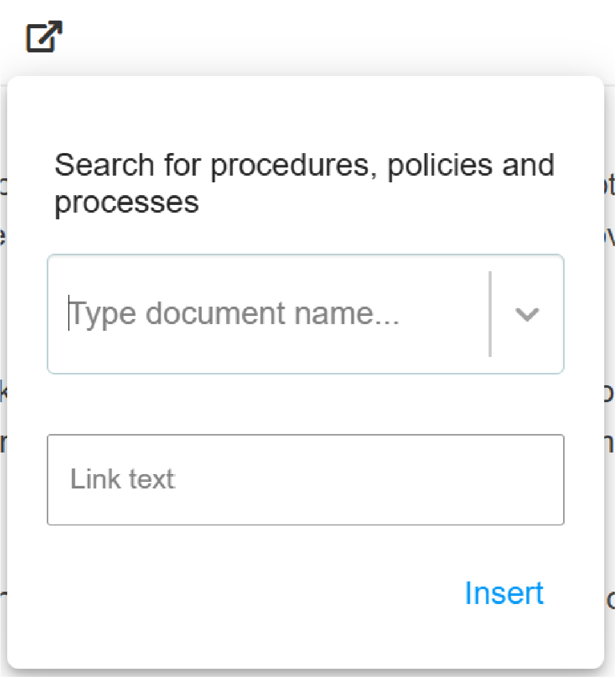
Task: Click the external link icon
Action: tap(44, 36)
